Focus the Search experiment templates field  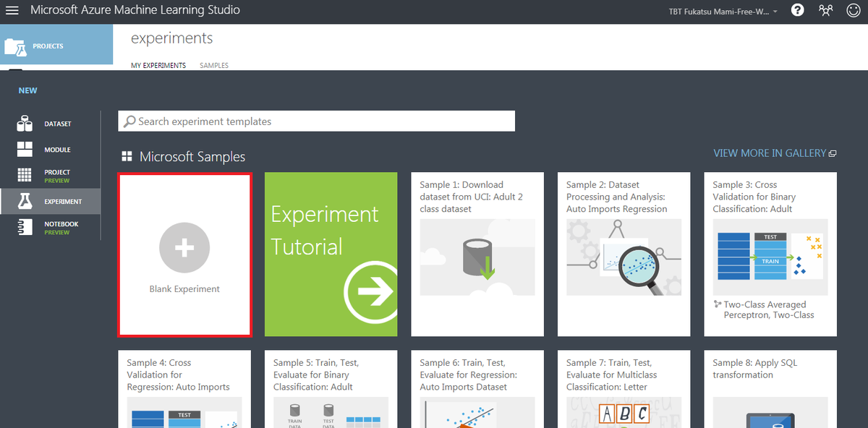(x=317, y=121)
